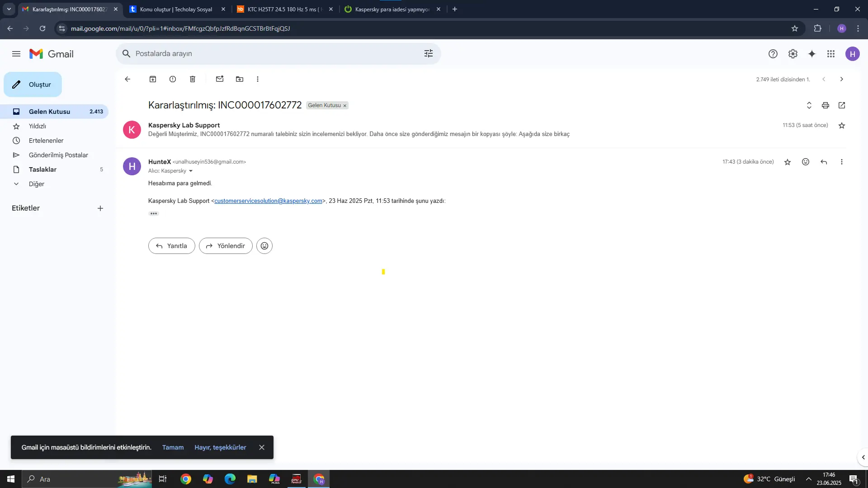Remove the Gelen Kutusu label from conversation
868x488 pixels.
(x=344, y=106)
